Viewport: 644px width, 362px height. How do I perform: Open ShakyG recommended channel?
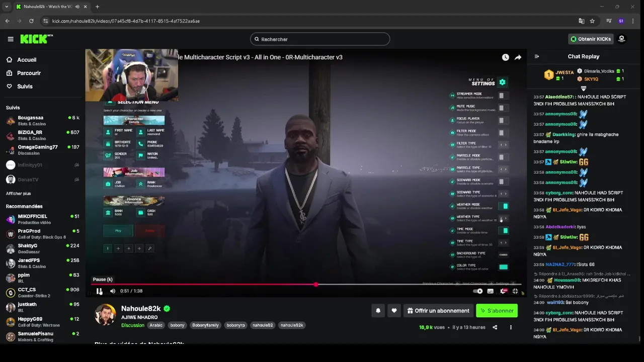42,248
